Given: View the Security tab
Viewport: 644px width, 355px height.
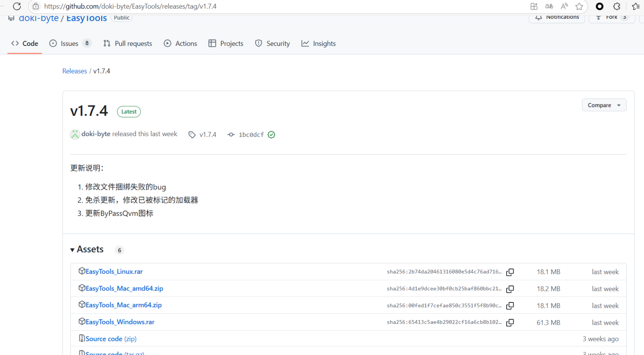Looking at the screenshot, I should click(x=272, y=44).
